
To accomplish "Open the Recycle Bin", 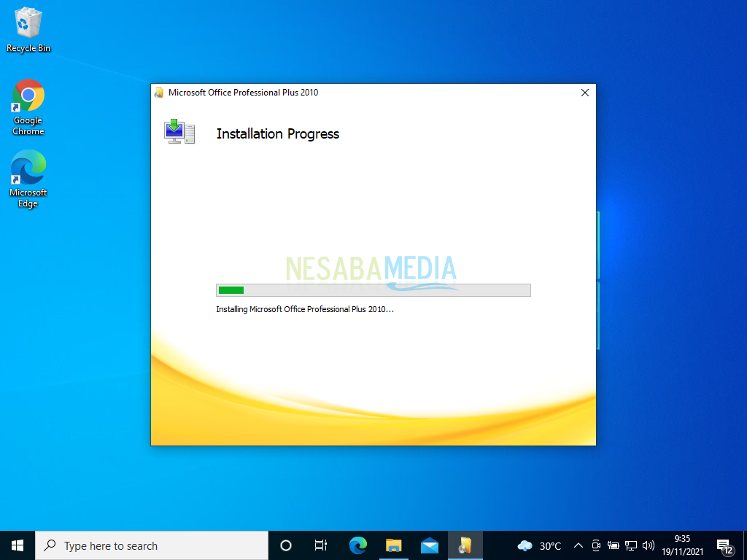I will [28, 23].
